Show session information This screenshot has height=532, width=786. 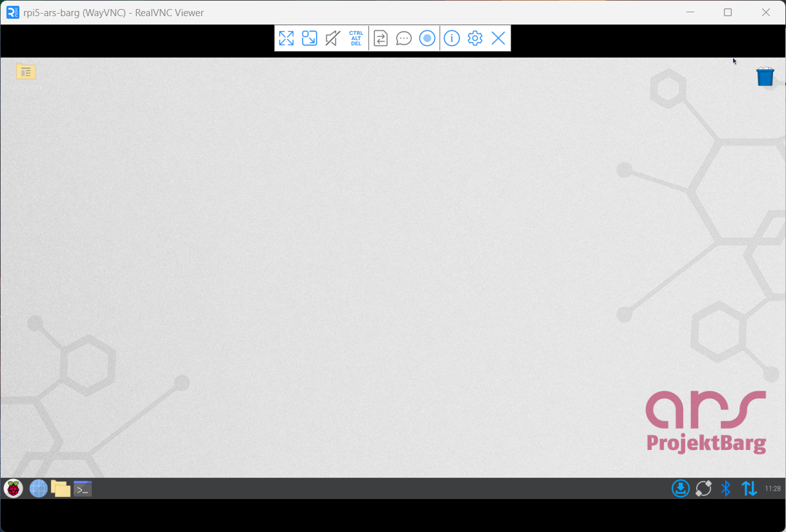pyautogui.click(x=452, y=38)
